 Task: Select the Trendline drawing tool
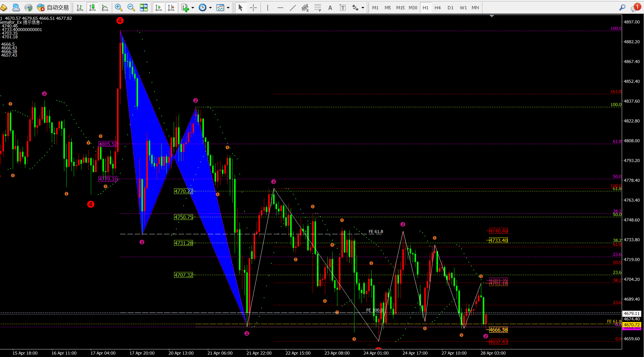[293, 8]
